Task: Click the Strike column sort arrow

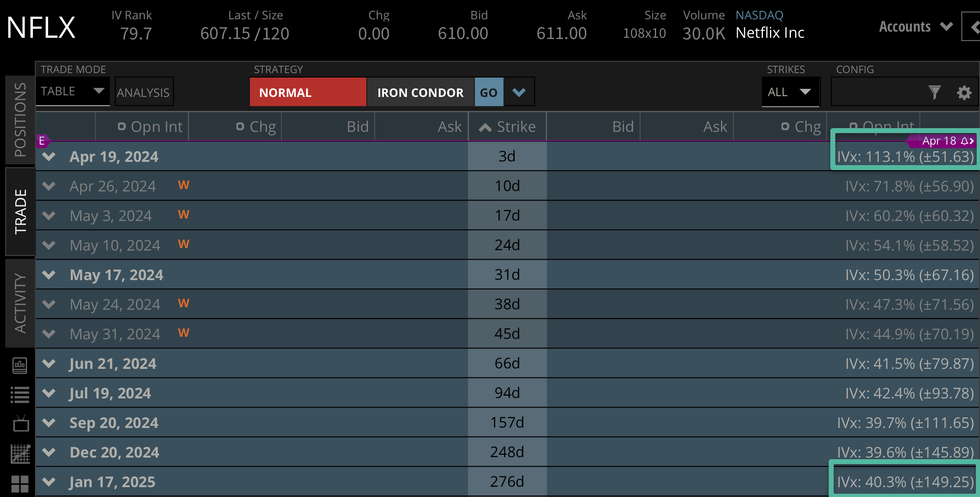Action: (x=485, y=127)
